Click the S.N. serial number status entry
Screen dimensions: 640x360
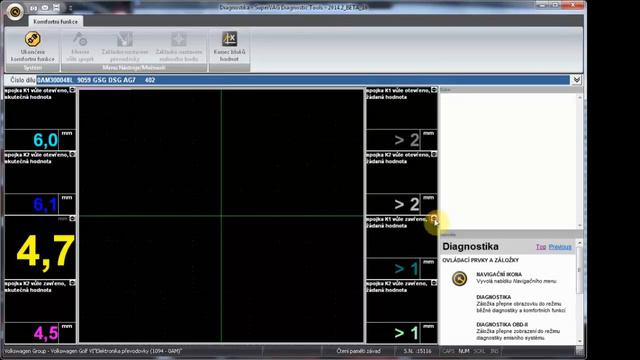pos(417,351)
